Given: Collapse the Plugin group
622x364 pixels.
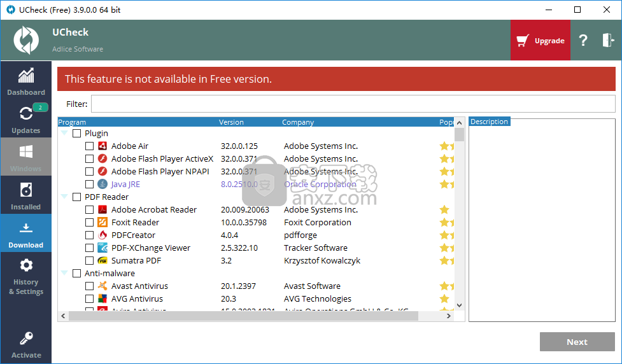Looking at the screenshot, I should click(64, 133).
